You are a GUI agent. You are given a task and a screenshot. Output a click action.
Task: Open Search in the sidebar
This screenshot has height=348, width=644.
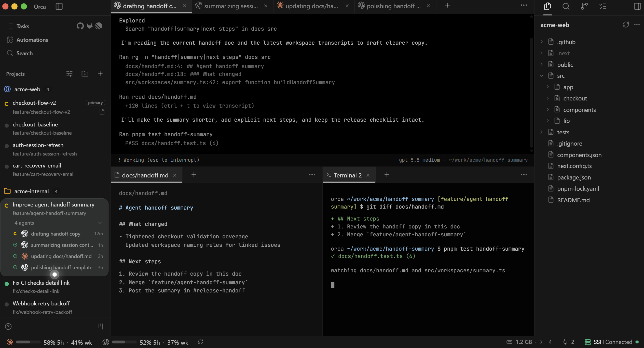(20, 53)
